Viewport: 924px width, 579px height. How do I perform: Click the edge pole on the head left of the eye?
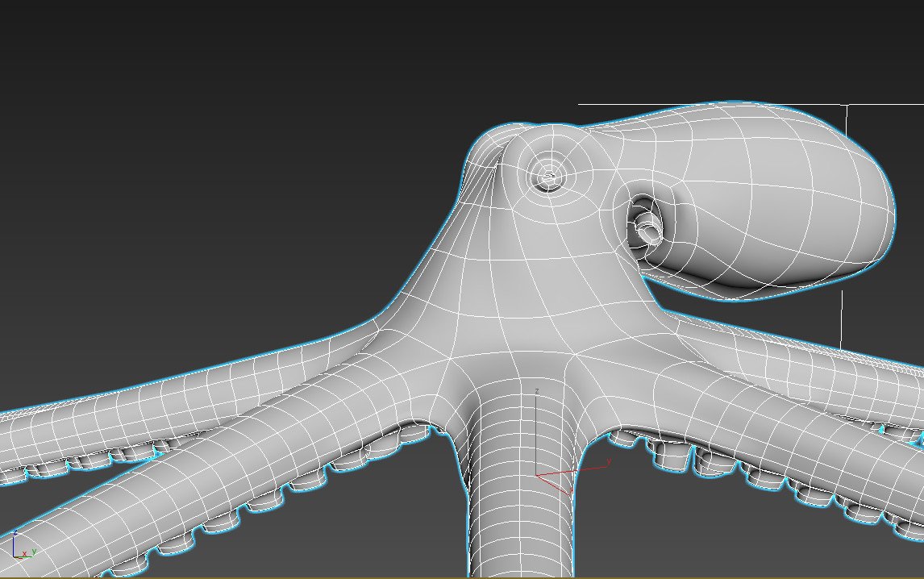[x=493, y=165]
